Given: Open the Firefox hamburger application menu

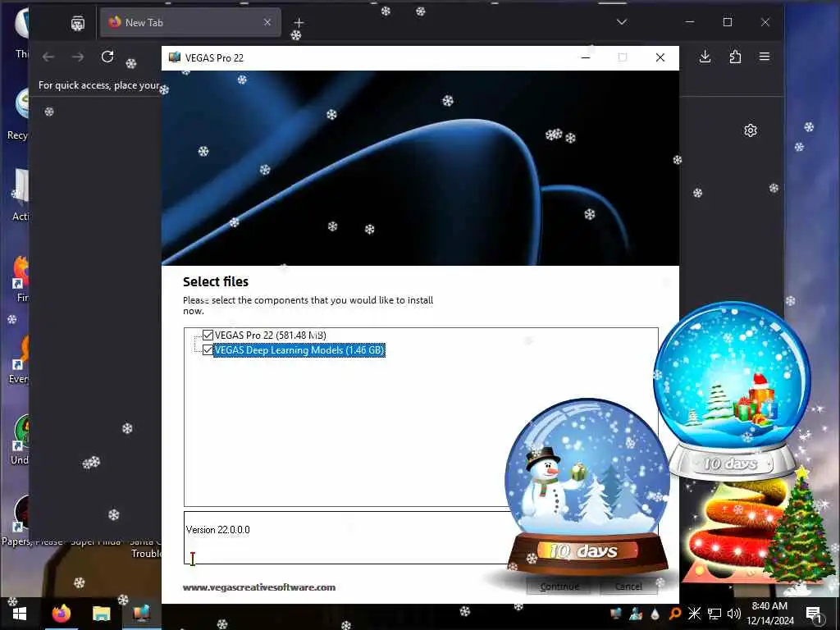Looking at the screenshot, I should 765,57.
